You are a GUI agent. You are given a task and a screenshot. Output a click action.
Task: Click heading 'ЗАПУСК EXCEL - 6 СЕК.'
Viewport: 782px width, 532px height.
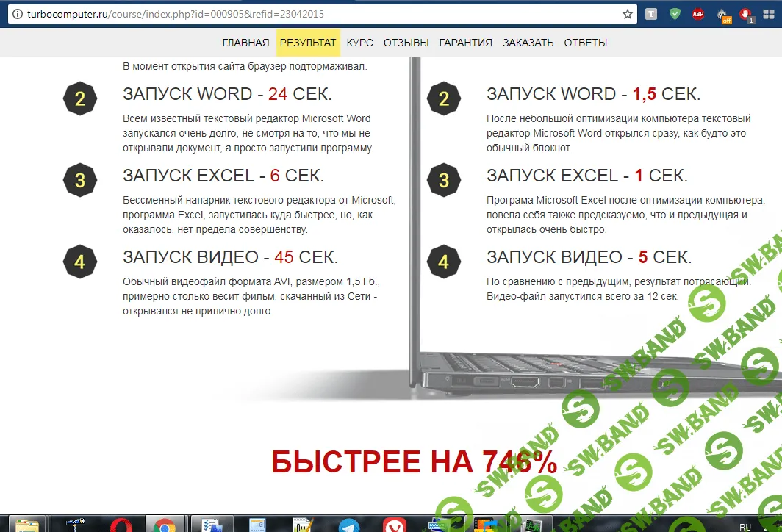(223, 176)
